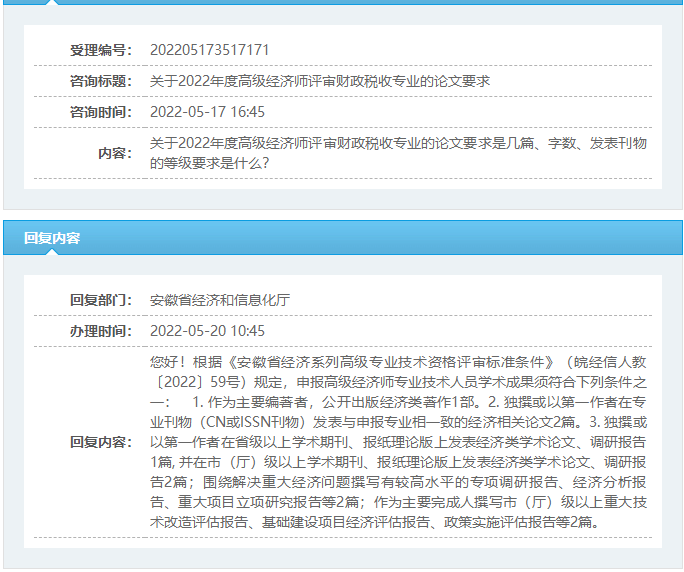Click the 内容 field label

[x=115, y=153]
